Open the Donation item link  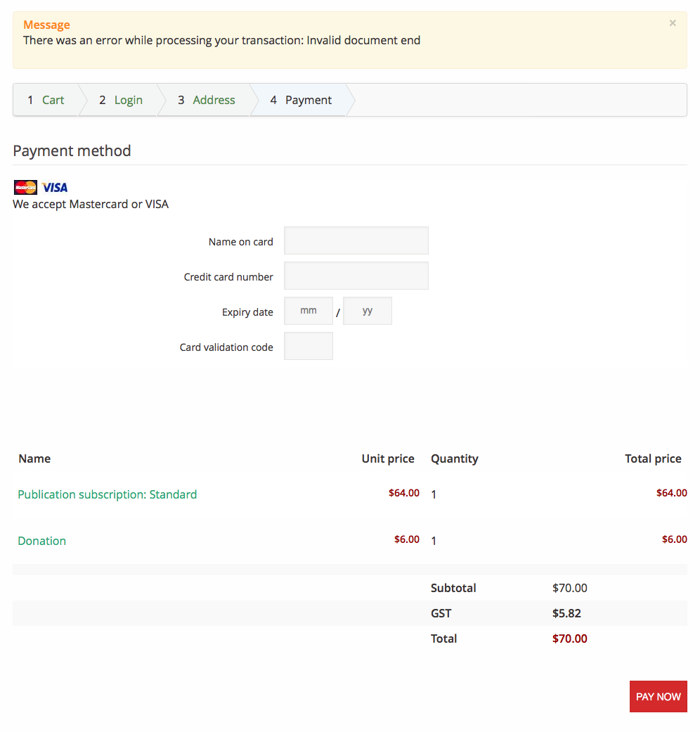pyautogui.click(x=42, y=541)
